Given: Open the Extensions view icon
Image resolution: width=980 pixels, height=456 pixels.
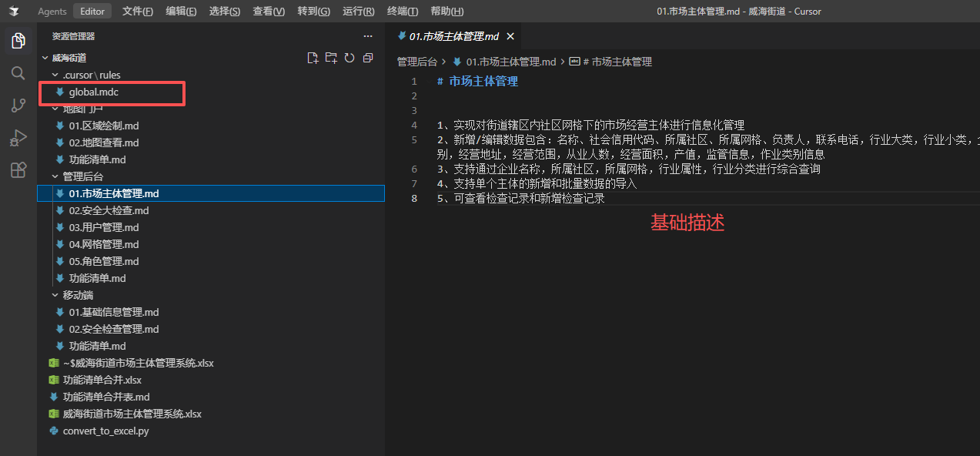Looking at the screenshot, I should [18, 170].
